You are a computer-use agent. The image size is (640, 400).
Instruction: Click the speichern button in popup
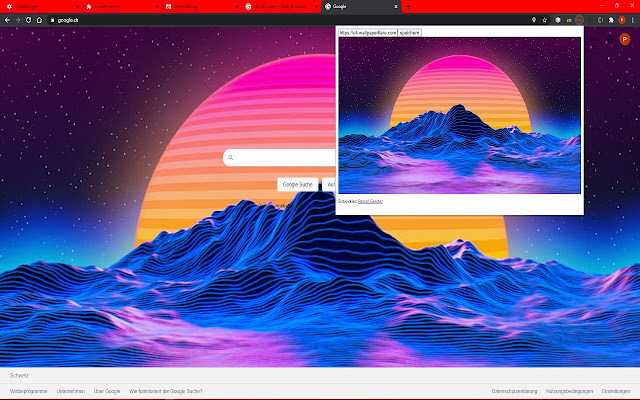tap(409, 33)
